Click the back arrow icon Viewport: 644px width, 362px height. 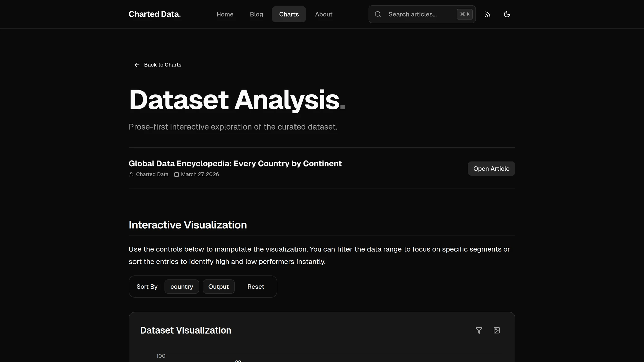137,65
